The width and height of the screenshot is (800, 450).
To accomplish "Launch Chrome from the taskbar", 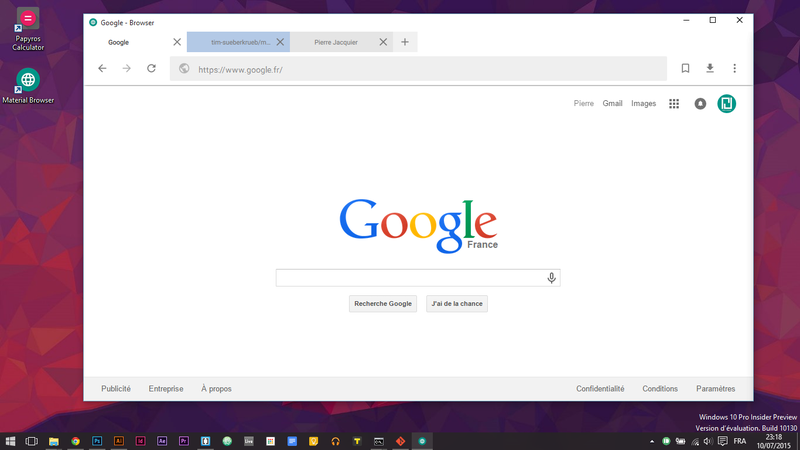I will (x=76, y=441).
